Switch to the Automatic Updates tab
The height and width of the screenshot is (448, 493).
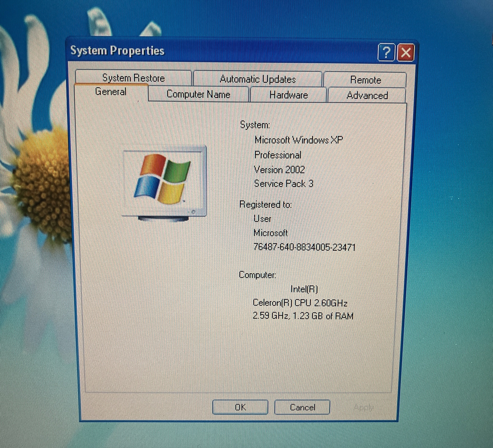point(258,79)
